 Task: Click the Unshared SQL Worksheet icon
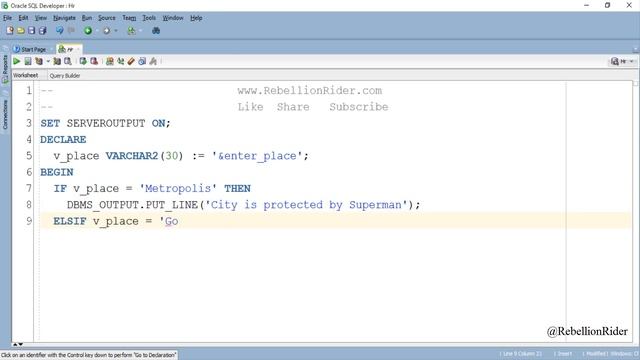(x=109, y=61)
